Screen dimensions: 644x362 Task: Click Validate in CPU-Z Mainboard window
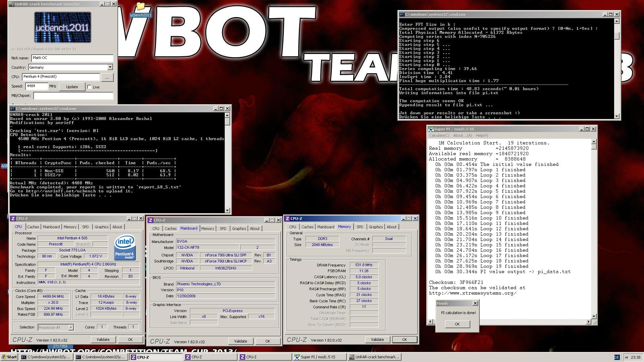click(240, 341)
